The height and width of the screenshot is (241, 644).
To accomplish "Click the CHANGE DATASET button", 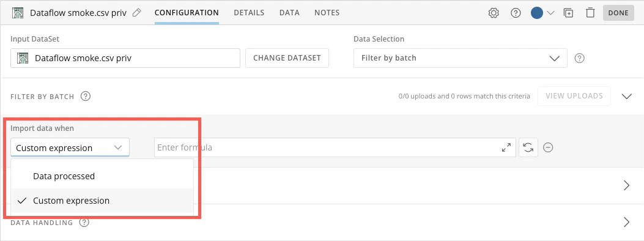I will (x=287, y=58).
